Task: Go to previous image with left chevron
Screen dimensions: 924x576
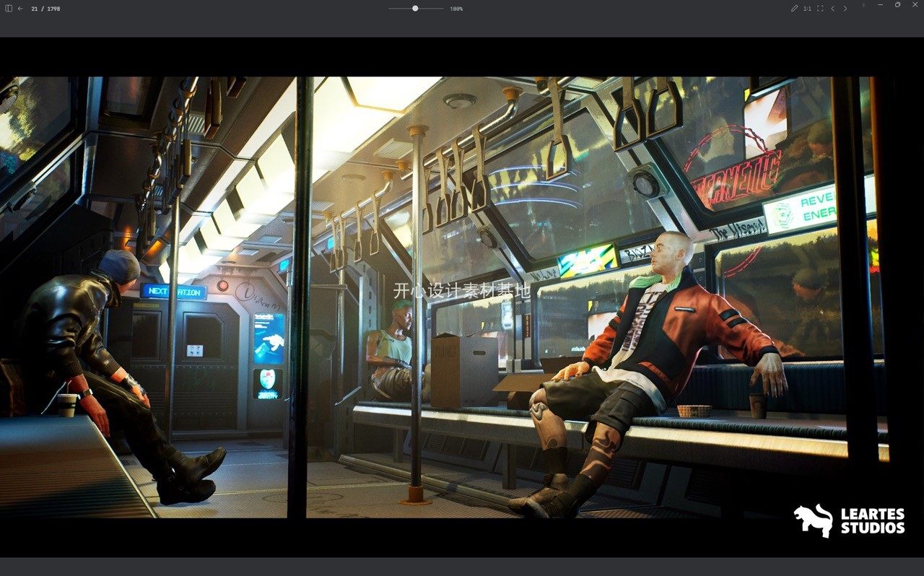Action: (x=832, y=9)
